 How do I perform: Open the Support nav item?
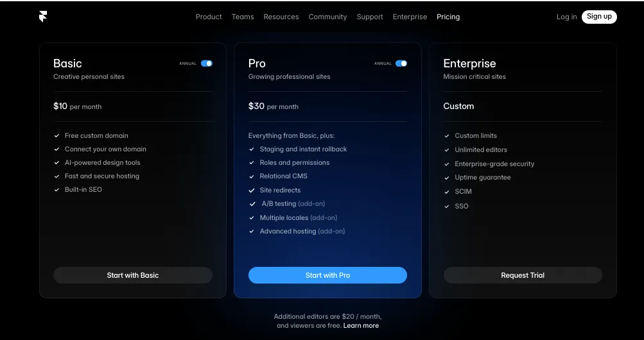(370, 17)
